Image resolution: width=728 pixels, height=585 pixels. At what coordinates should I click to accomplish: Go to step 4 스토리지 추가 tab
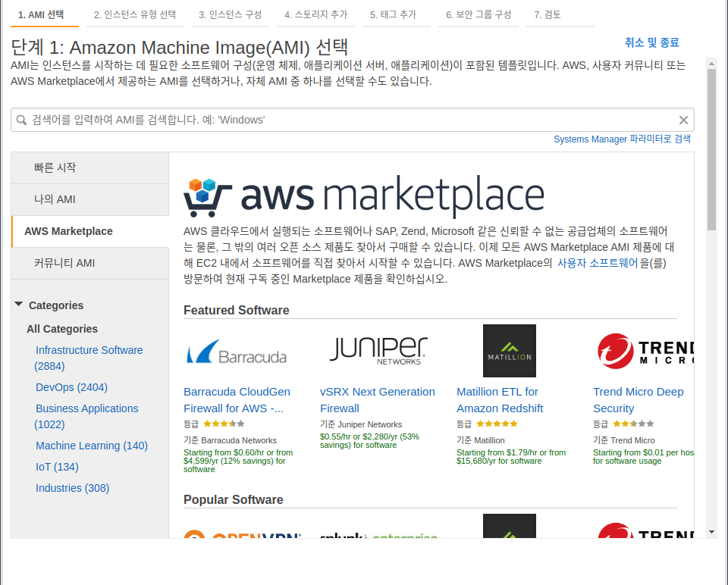point(315,15)
